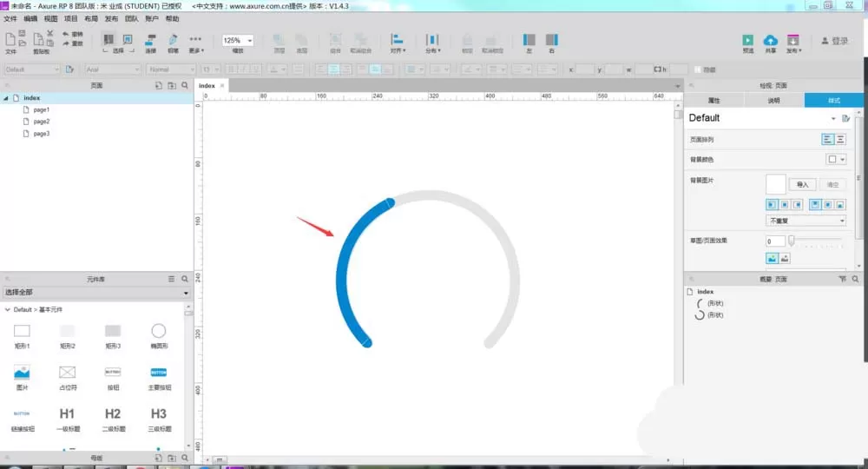This screenshot has width=868, height=469.
Task: Open the background color swatch picker
Action: pos(835,160)
